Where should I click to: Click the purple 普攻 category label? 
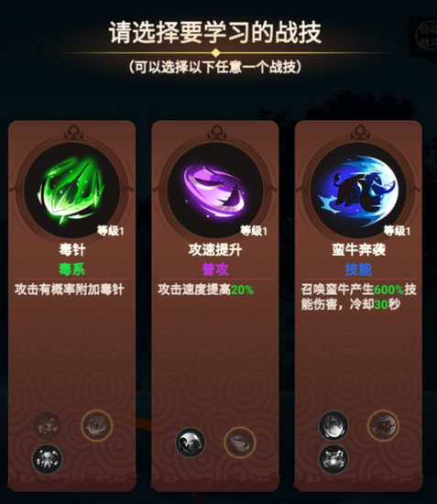215,269
